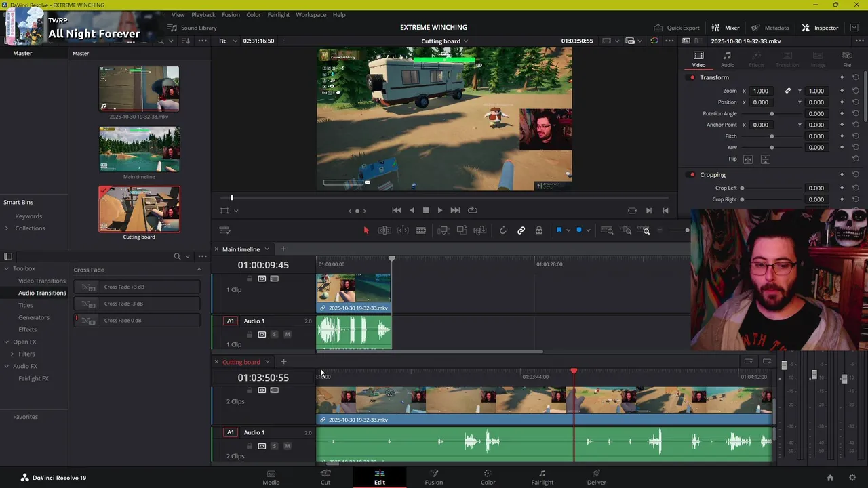Play the viewer in reverse

(412, 210)
